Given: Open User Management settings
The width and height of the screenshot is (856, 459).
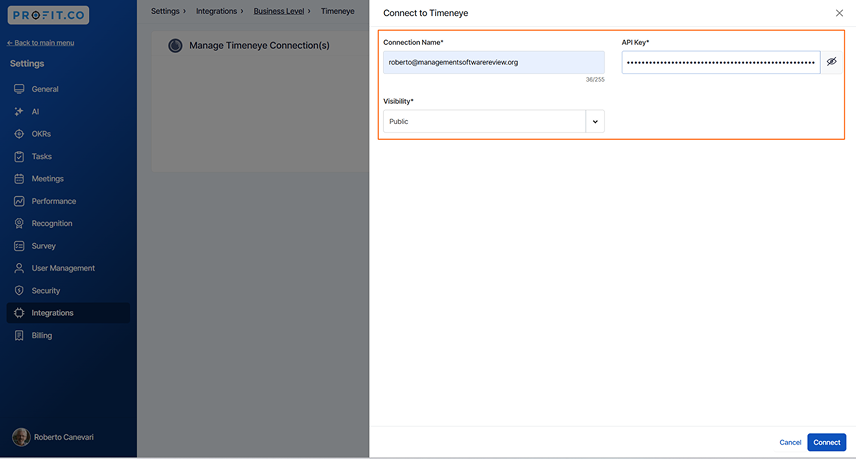Looking at the screenshot, I should coord(68,268).
